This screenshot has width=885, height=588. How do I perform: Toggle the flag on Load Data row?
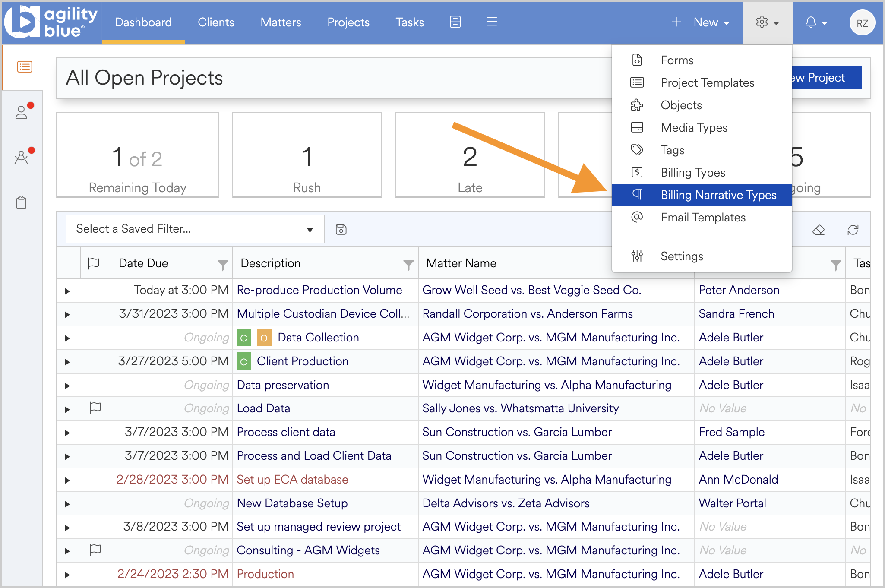point(95,408)
